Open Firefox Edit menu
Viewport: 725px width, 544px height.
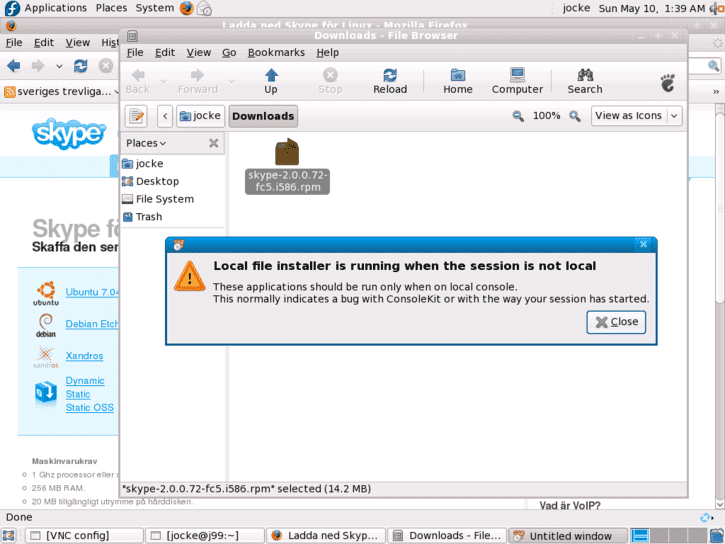click(x=44, y=43)
